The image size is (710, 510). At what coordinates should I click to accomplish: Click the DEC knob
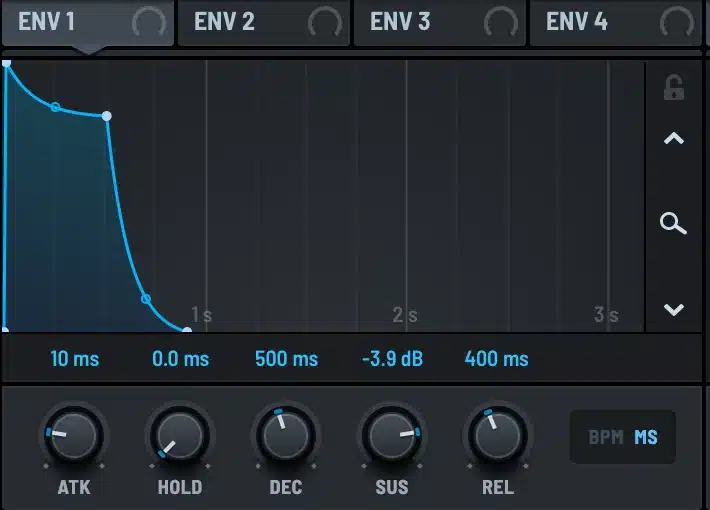coord(286,436)
